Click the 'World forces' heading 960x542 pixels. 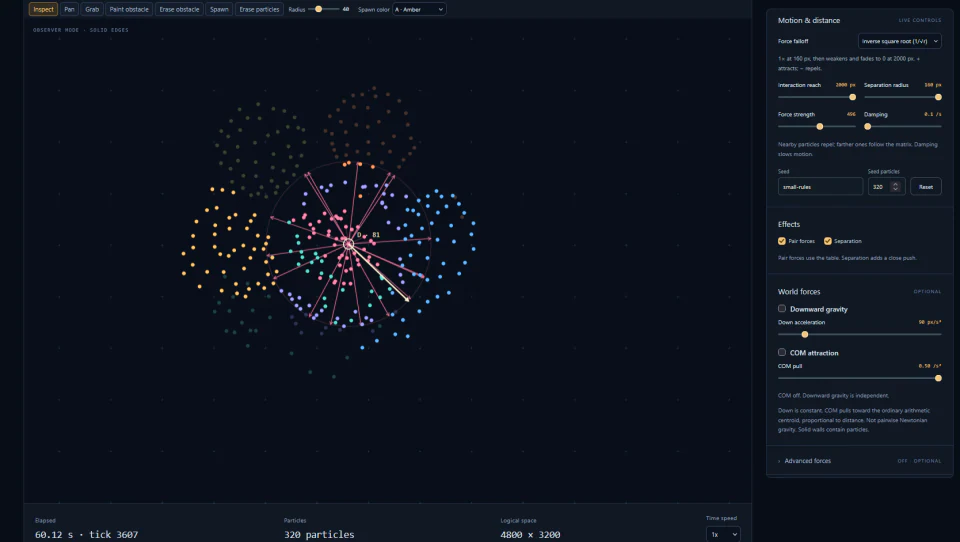click(x=799, y=292)
